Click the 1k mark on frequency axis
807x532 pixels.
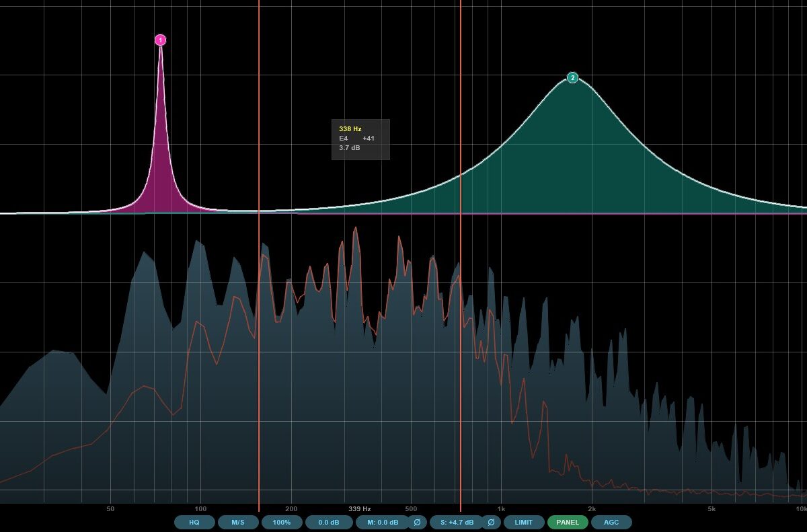(500, 509)
